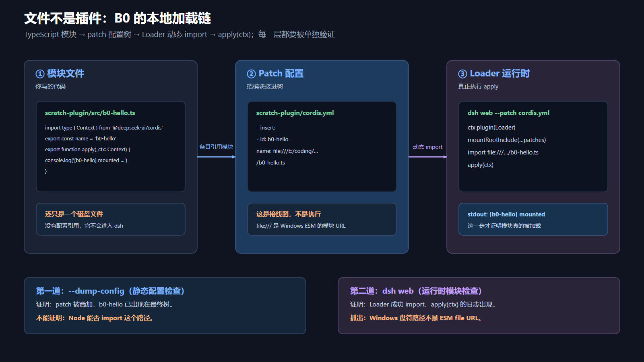Click the ① 模块文件 heading

click(60, 74)
